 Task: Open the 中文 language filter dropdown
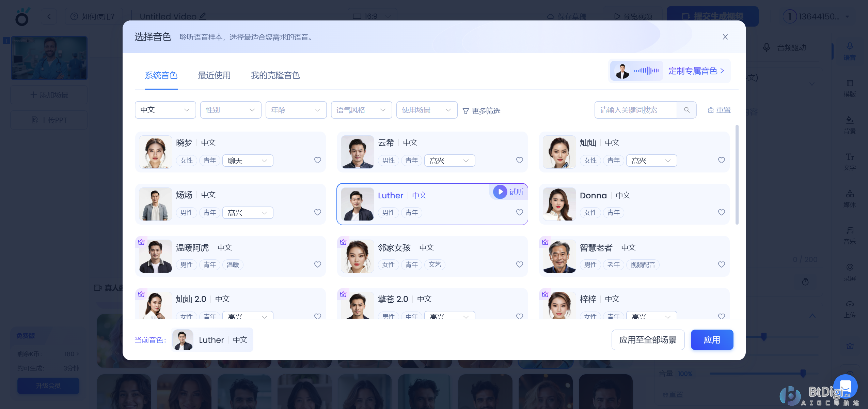165,110
